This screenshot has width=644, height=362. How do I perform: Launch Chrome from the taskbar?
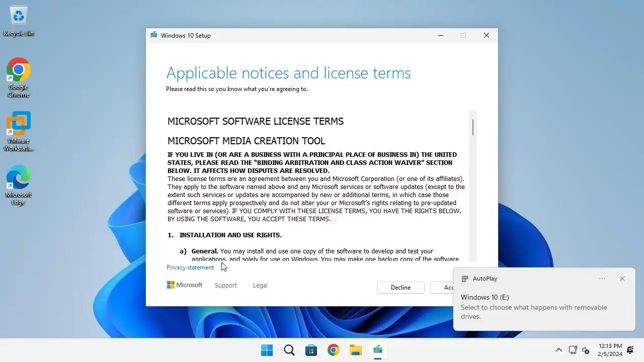(x=333, y=350)
